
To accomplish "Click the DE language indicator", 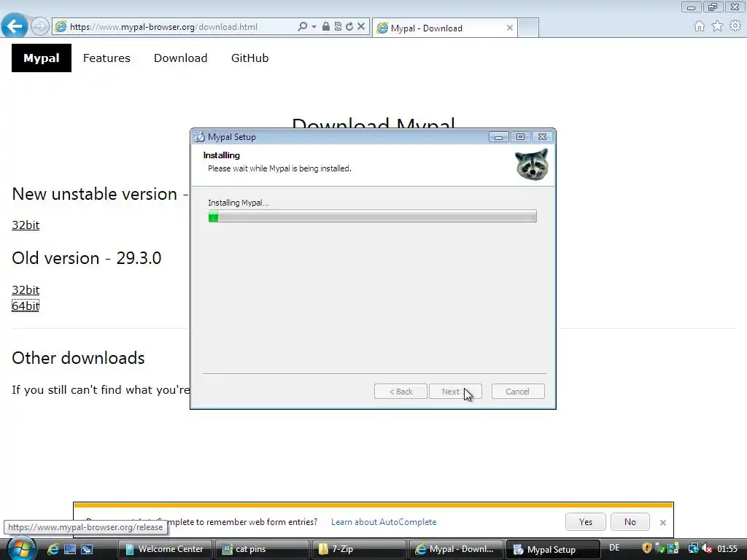I will tap(614, 548).
